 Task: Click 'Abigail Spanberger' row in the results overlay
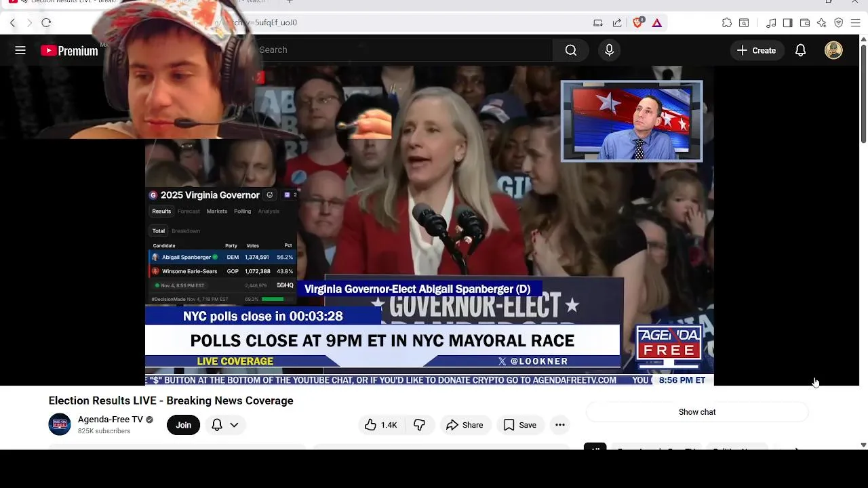(222, 257)
